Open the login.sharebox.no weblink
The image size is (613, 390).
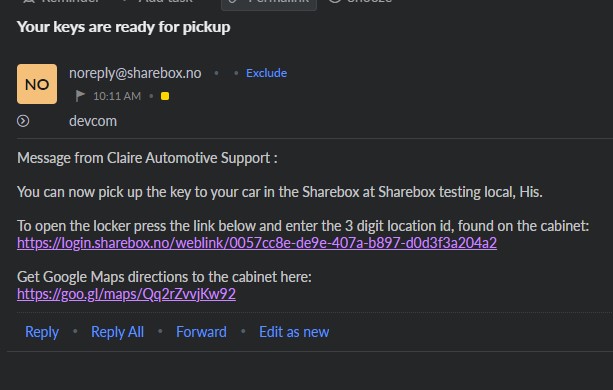[257, 243]
